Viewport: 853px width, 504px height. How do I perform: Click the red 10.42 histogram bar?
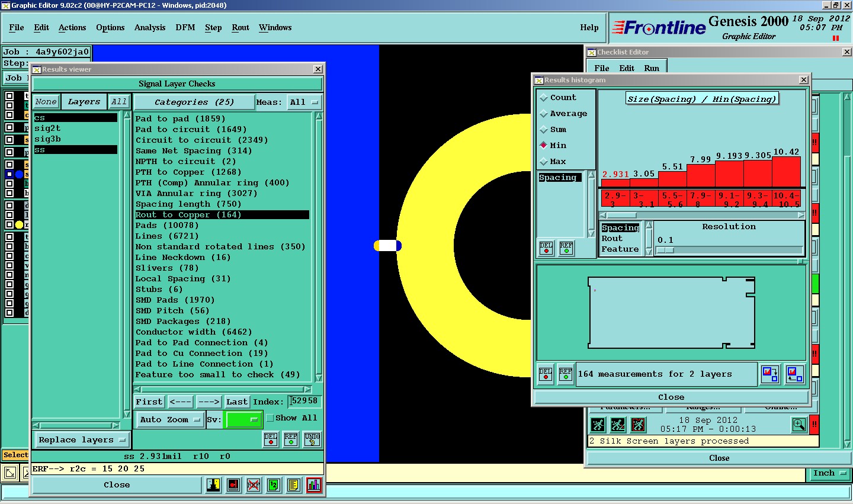pyautogui.click(x=787, y=172)
